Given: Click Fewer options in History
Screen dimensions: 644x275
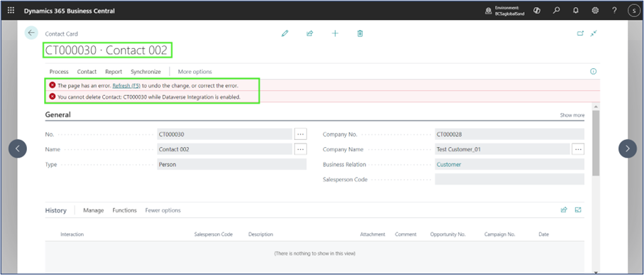Looking at the screenshot, I should (163, 210).
